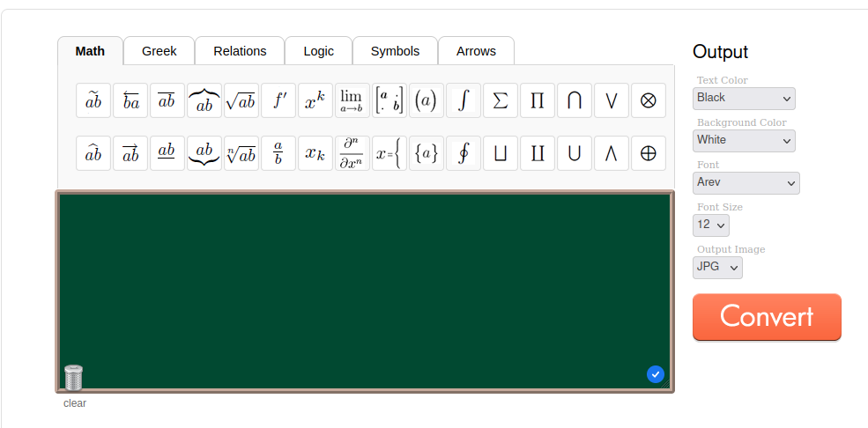Image resolution: width=868 pixels, height=428 pixels.
Task: Open the Background Color dropdown
Action: click(x=744, y=140)
